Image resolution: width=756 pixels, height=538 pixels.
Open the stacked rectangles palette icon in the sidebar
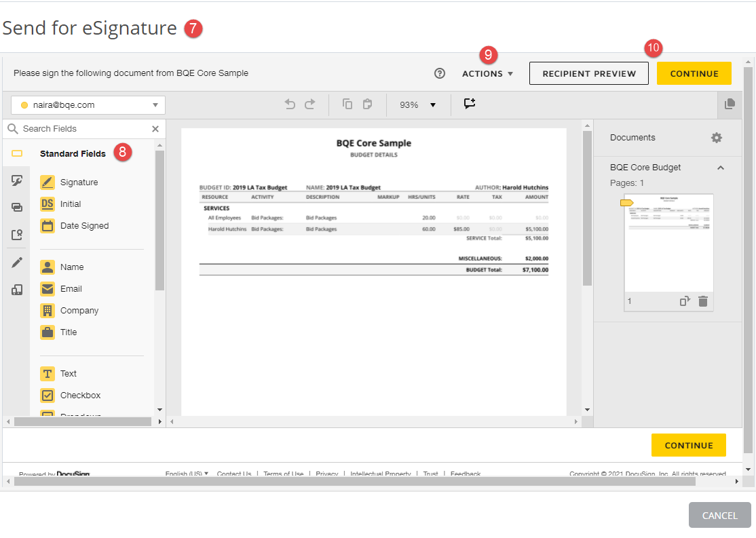tap(17, 208)
